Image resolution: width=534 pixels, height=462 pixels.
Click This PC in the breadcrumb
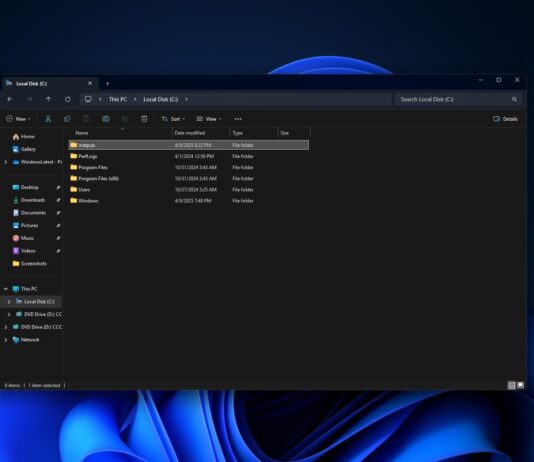point(118,99)
